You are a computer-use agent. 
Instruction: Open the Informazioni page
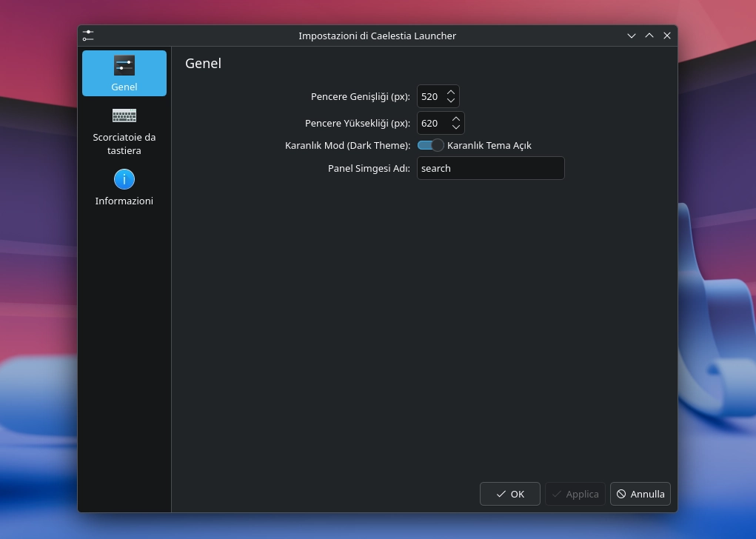(124, 188)
